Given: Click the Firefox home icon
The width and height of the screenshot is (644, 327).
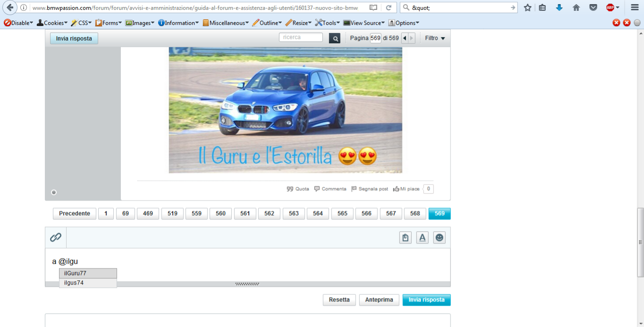Looking at the screenshot, I should click(x=576, y=8).
